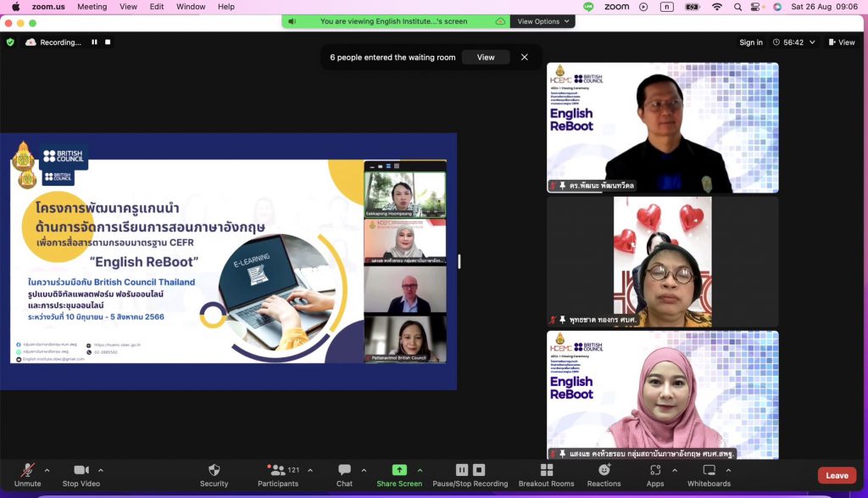
Task: Click the shared screen slide content
Action: pos(228,261)
